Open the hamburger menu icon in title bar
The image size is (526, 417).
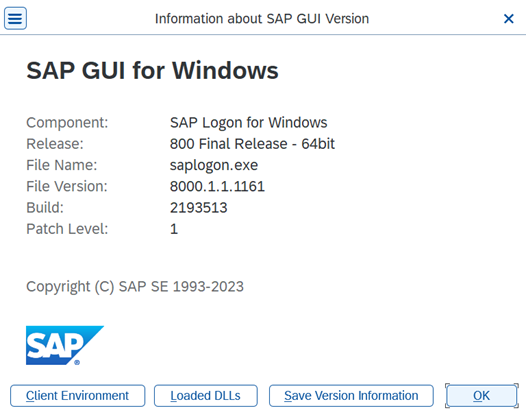pyautogui.click(x=15, y=18)
